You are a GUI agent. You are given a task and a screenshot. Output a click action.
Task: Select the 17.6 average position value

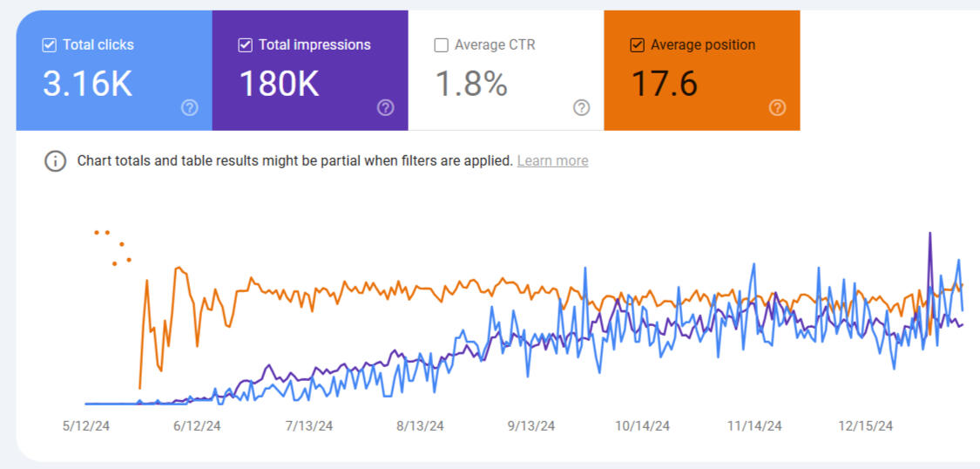tap(664, 84)
